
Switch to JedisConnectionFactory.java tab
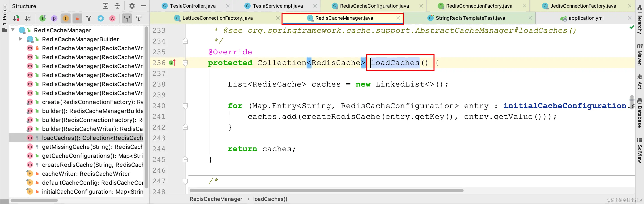pos(583,6)
